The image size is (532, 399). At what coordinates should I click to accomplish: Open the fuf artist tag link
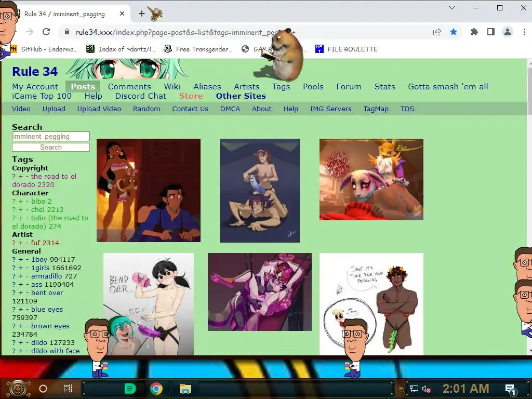coord(36,243)
